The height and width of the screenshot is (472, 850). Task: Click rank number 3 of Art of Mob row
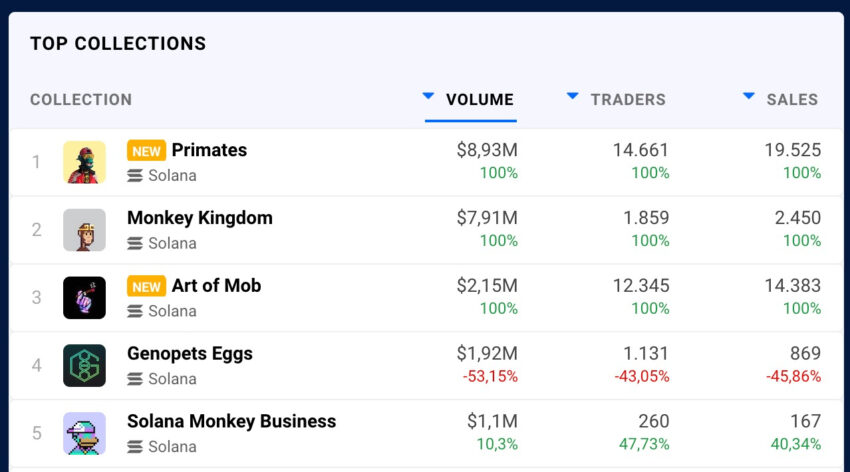(36, 298)
